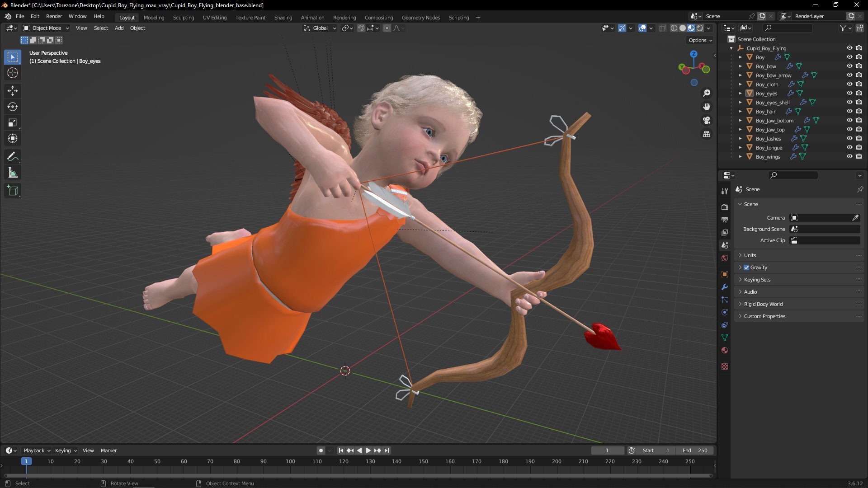Select the Rotate tool
This screenshot has width=868, height=488.
13,107
